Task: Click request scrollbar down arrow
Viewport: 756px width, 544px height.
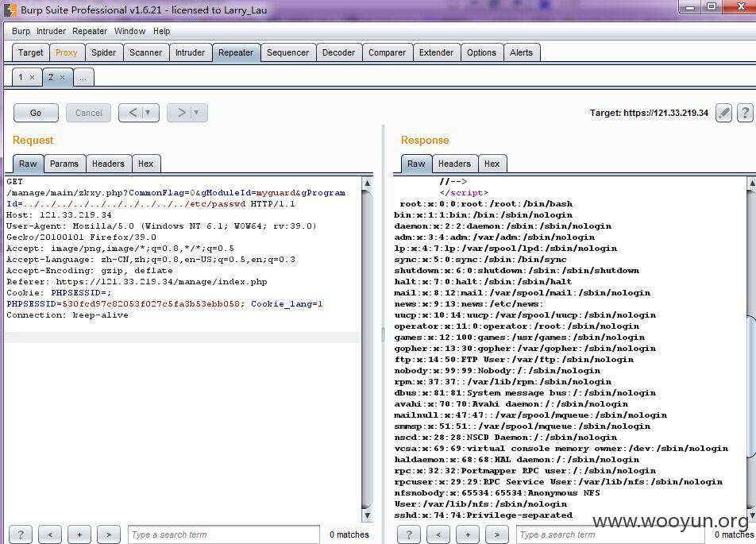Action: (x=368, y=515)
